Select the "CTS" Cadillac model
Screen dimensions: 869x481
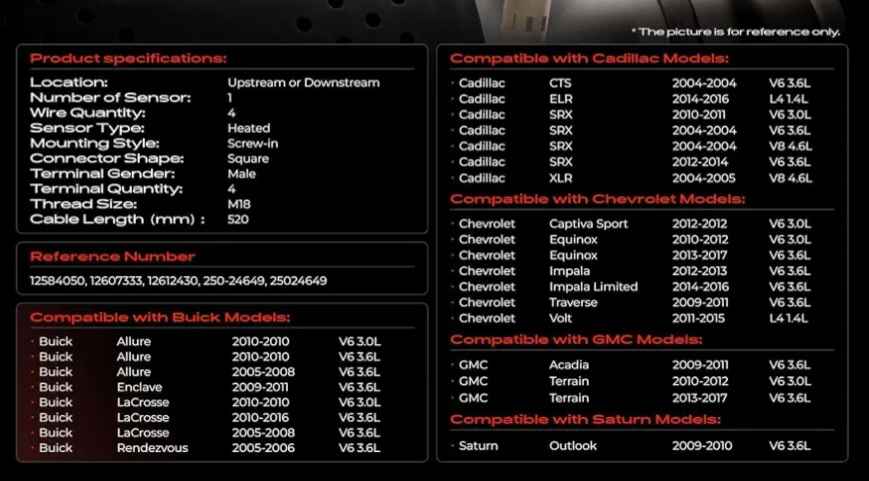pyautogui.click(x=560, y=83)
